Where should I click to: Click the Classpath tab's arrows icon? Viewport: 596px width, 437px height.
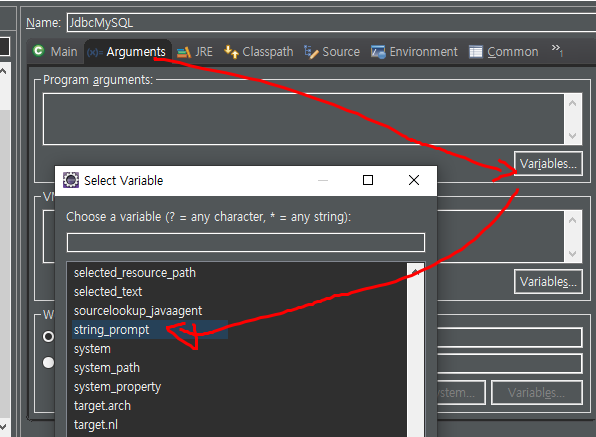tap(231, 52)
